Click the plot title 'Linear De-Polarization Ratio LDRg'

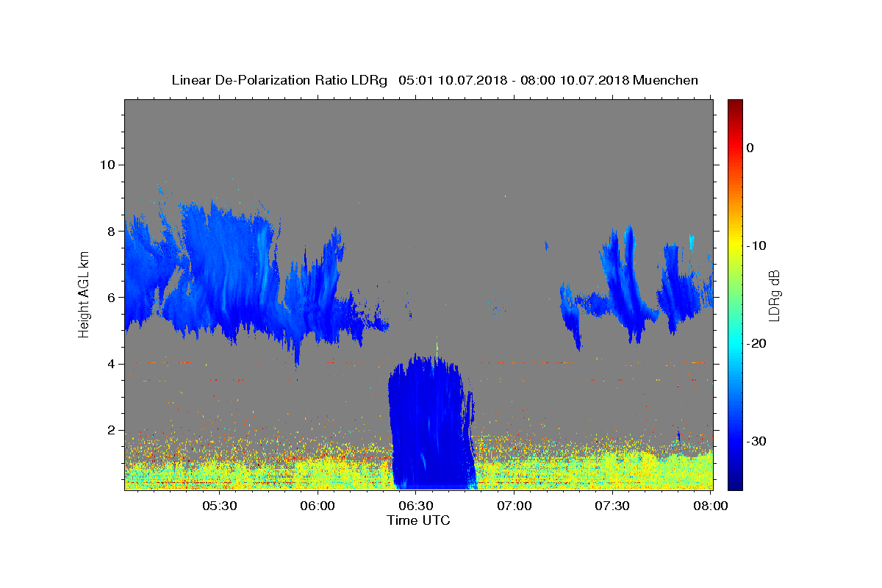click(279, 80)
